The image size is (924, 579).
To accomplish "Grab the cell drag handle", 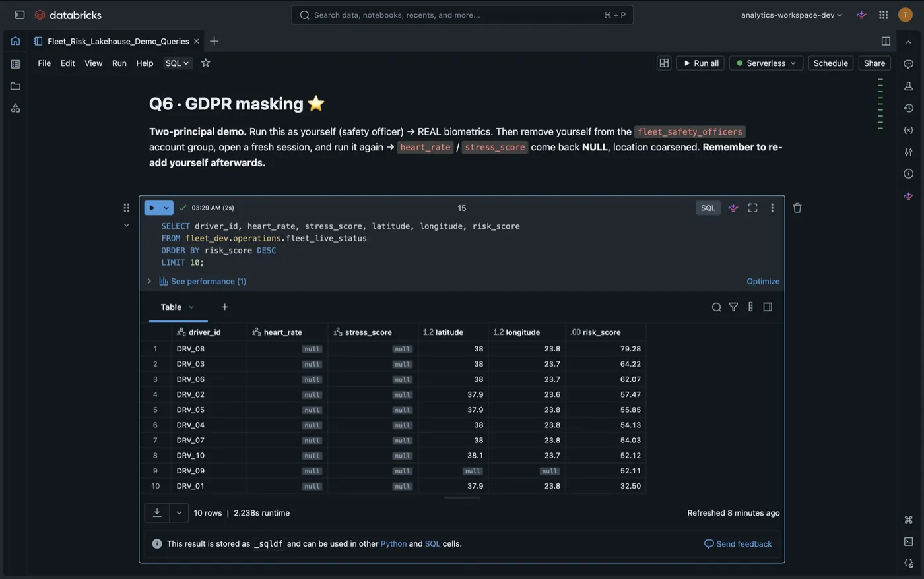I will coord(126,208).
